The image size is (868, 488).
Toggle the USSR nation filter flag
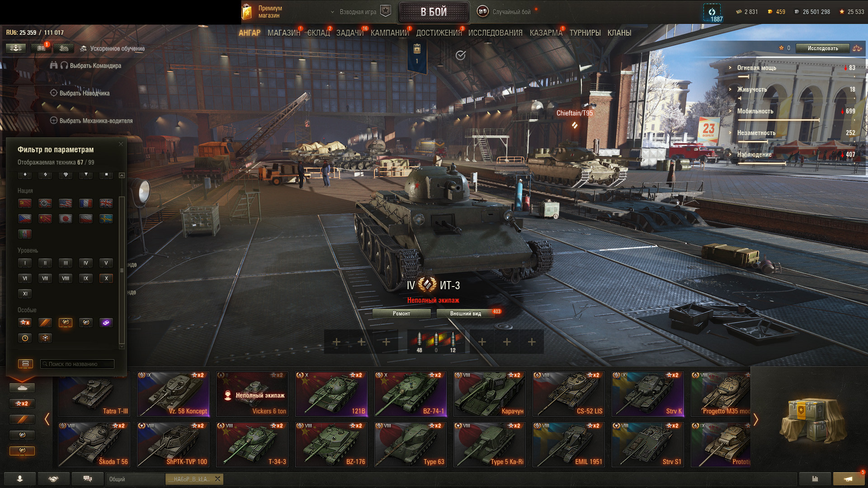pos(25,203)
